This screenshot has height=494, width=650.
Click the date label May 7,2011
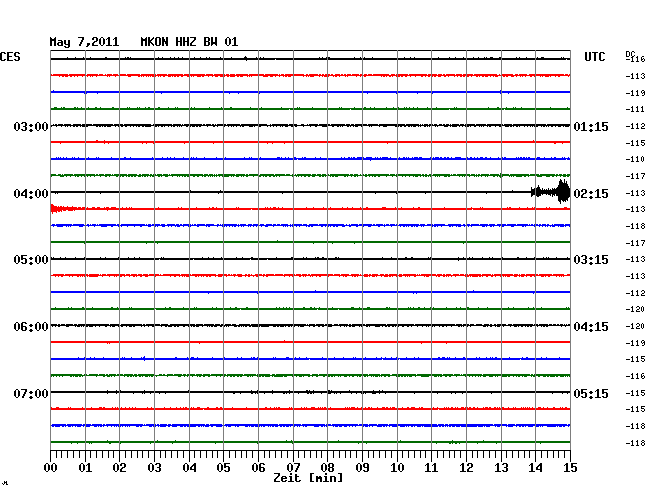[x=84, y=42]
